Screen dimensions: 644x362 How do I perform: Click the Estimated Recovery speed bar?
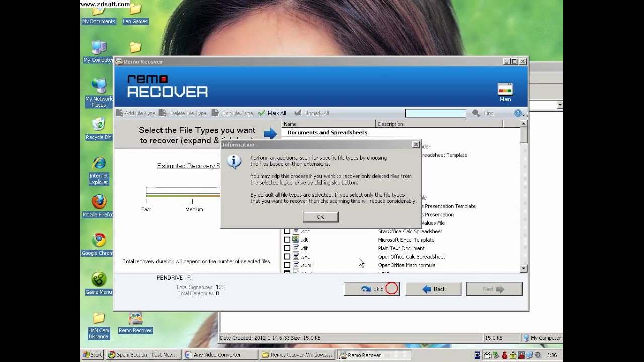183,192
